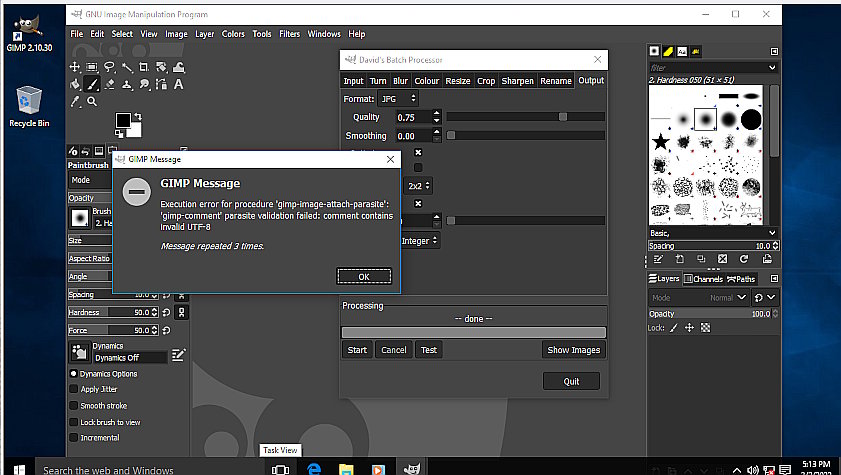Open the Format JPG dropdown
The height and width of the screenshot is (475, 841).
tap(398, 99)
